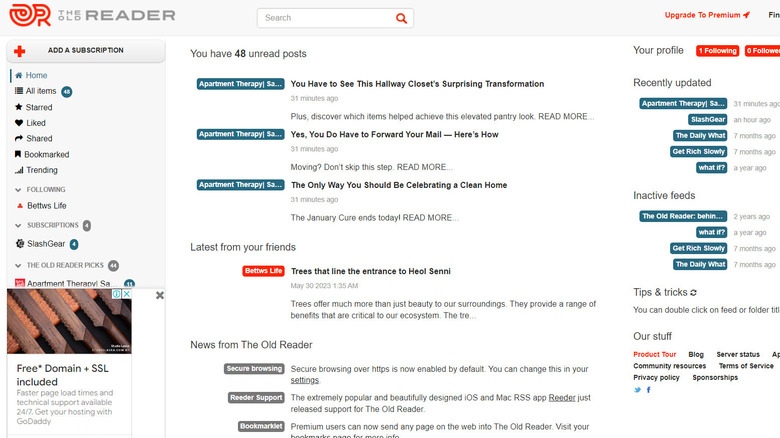Click the Secure browsing tag
This screenshot has height=438, width=780.
254,369
